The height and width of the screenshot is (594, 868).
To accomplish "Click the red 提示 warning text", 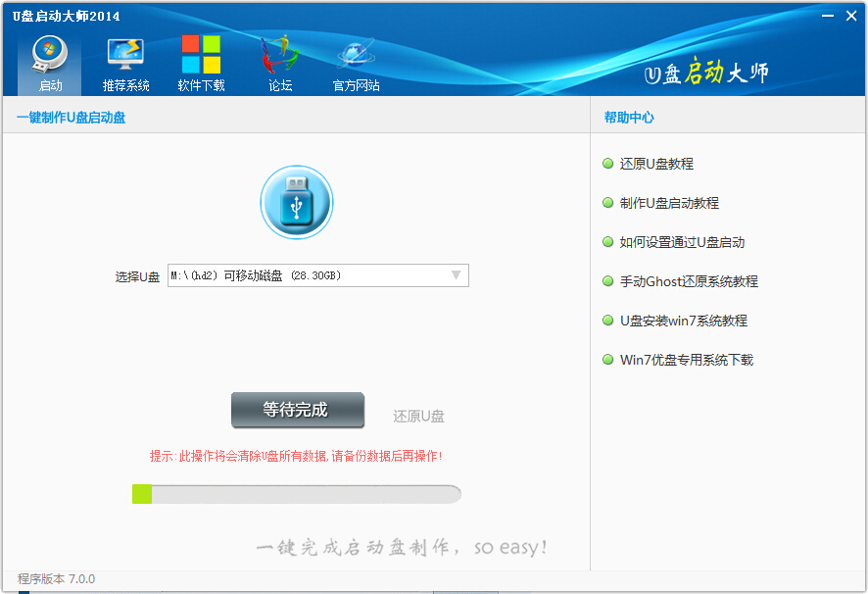I will [296, 456].
